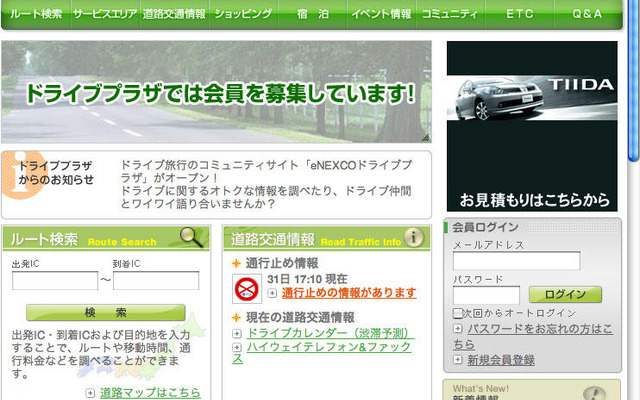640x400 pixels.
Task: Open the サービスエリア navigation tab
Action: pyautogui.click(x=105, y=14)
